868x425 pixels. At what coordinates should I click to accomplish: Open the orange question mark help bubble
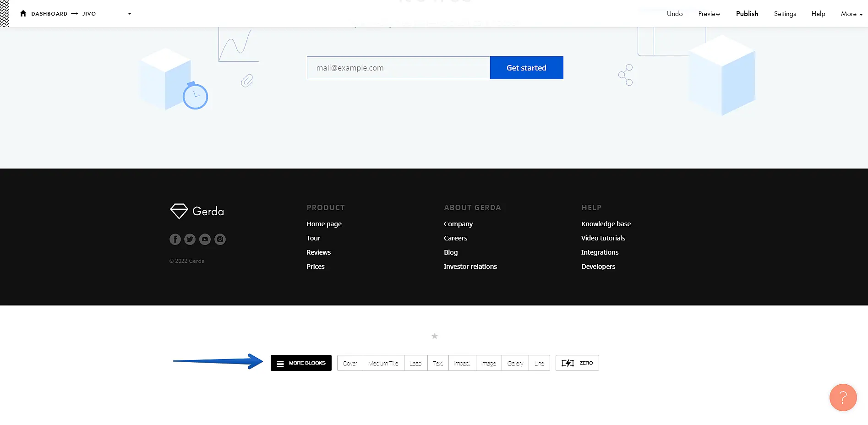pos(843,398)
